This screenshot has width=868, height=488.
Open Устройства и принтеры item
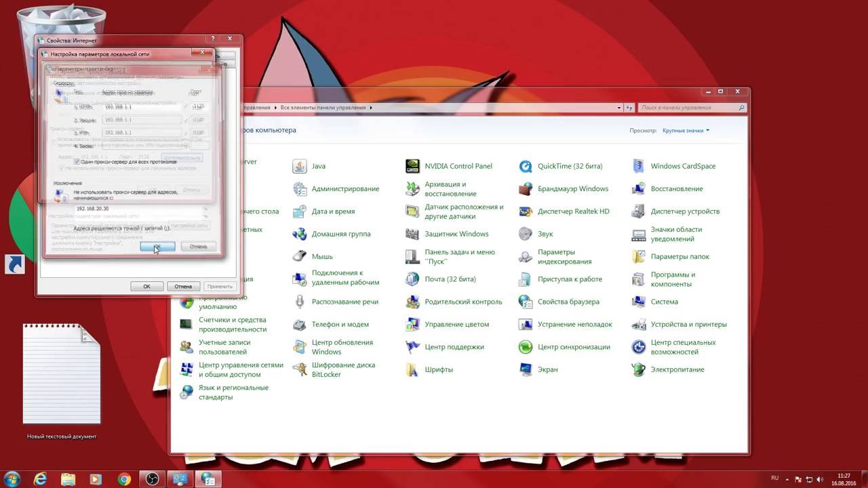point(679,324)
